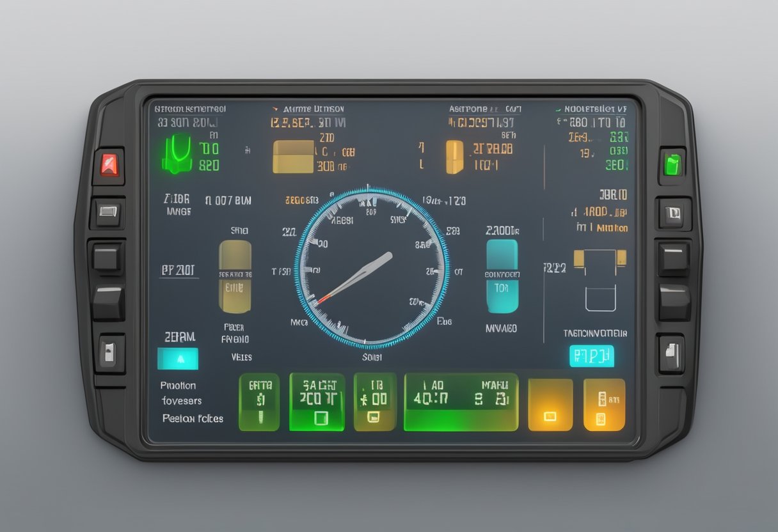The width and height of the screenshot is (778, 532).
Task: Select the outlined container icon with orange tabs
Action: tap(600, 280)
